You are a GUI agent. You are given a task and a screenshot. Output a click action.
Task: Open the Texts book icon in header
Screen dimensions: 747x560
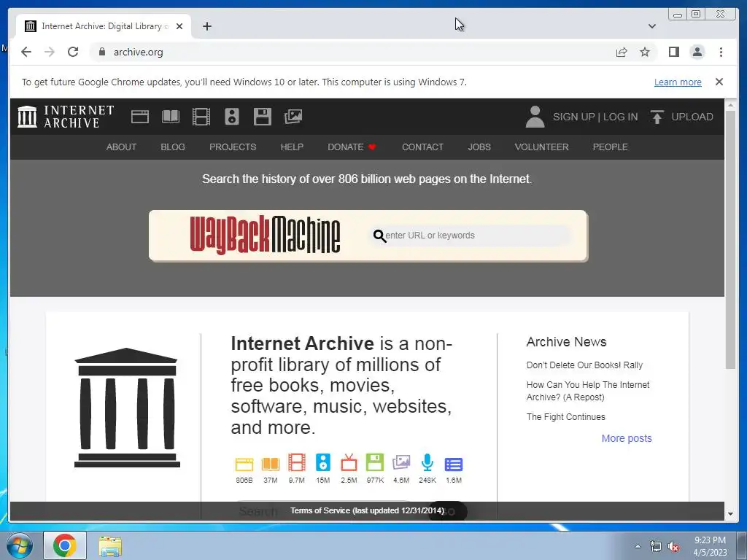tap(171, 117)
